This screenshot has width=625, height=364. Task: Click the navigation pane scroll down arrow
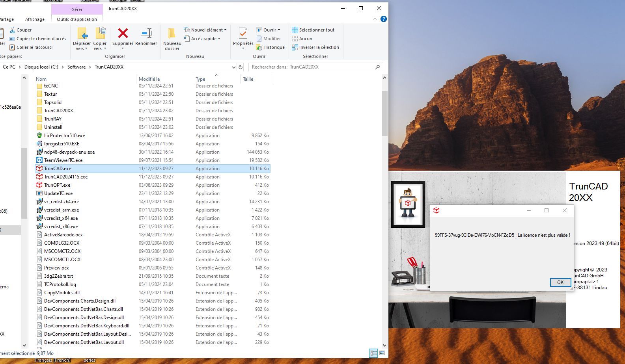point(24,345)
